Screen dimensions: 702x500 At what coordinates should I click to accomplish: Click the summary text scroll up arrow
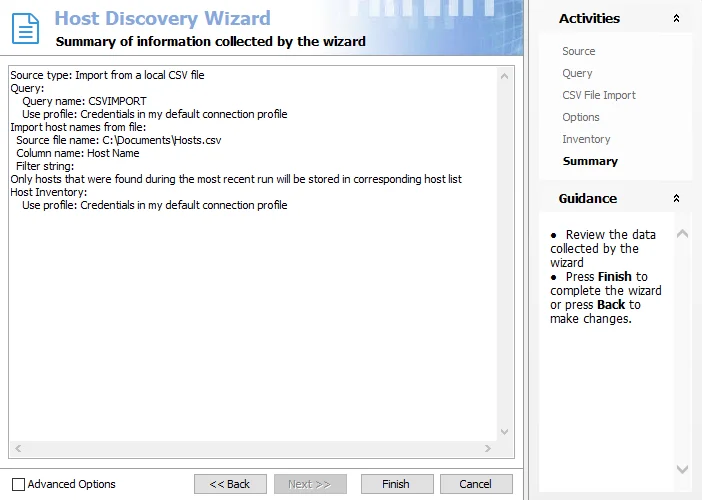(505, 76)
